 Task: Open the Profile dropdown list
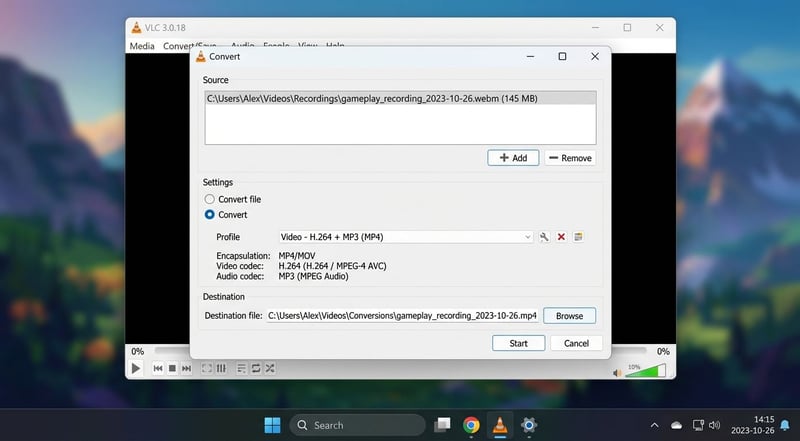(406, 237)
